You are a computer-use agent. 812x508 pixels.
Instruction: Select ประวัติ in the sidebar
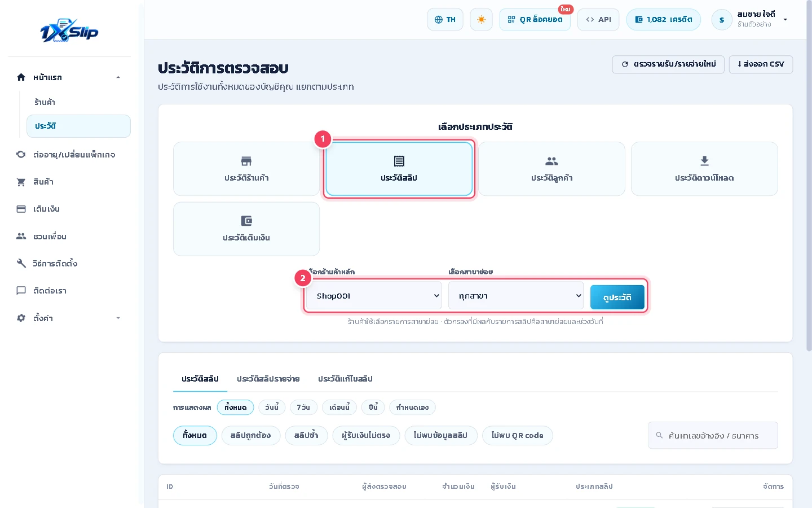coord(78,126)
